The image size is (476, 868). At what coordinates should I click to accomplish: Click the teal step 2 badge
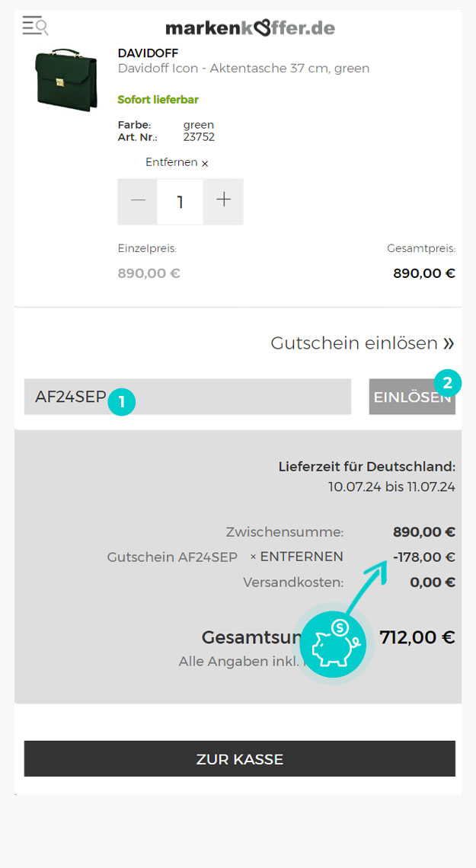coord(448,382)
